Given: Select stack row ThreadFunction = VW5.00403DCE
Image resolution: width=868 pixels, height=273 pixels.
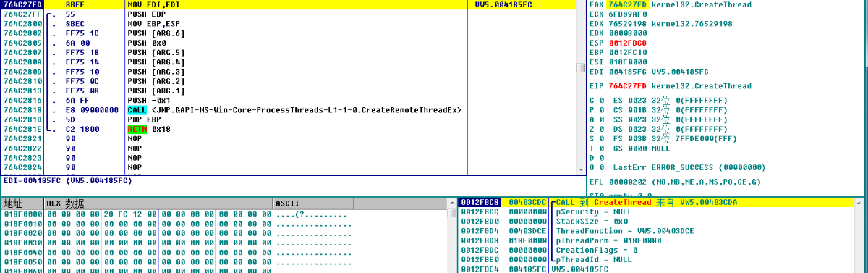Looking at the screenshot, I should click(624, 231).
